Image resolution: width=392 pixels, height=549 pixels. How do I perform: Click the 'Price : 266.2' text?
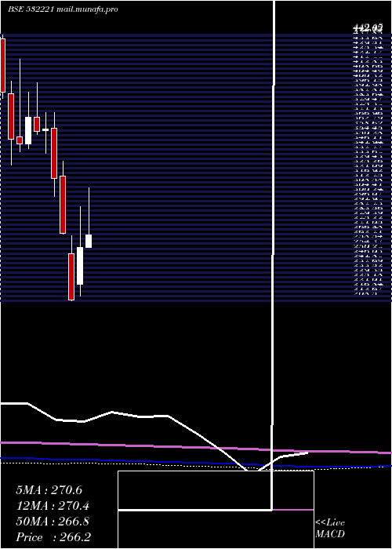[x=53, y=537]
